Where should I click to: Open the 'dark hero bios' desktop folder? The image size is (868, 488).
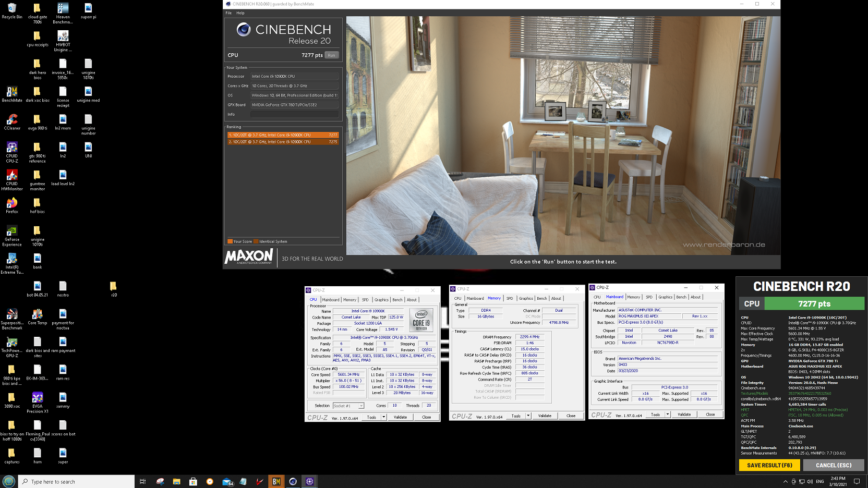coord(38,69)
